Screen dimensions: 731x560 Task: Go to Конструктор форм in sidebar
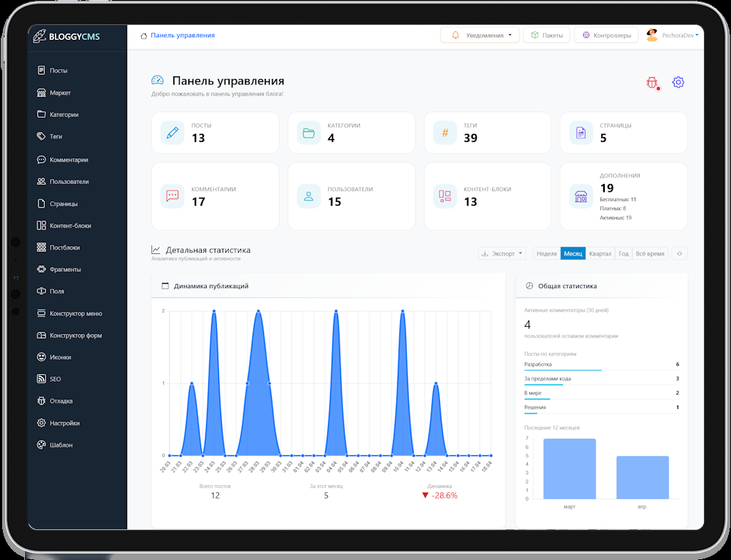click(75, 335)
